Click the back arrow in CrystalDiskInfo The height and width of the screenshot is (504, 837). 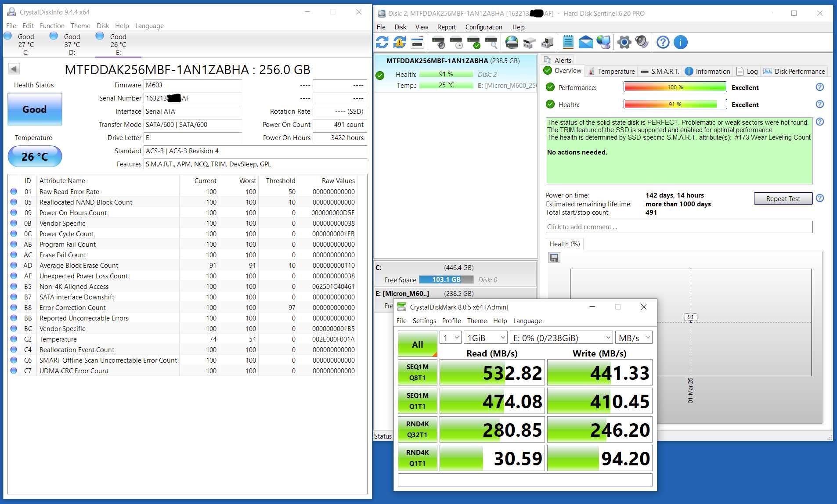coord(14,69)
